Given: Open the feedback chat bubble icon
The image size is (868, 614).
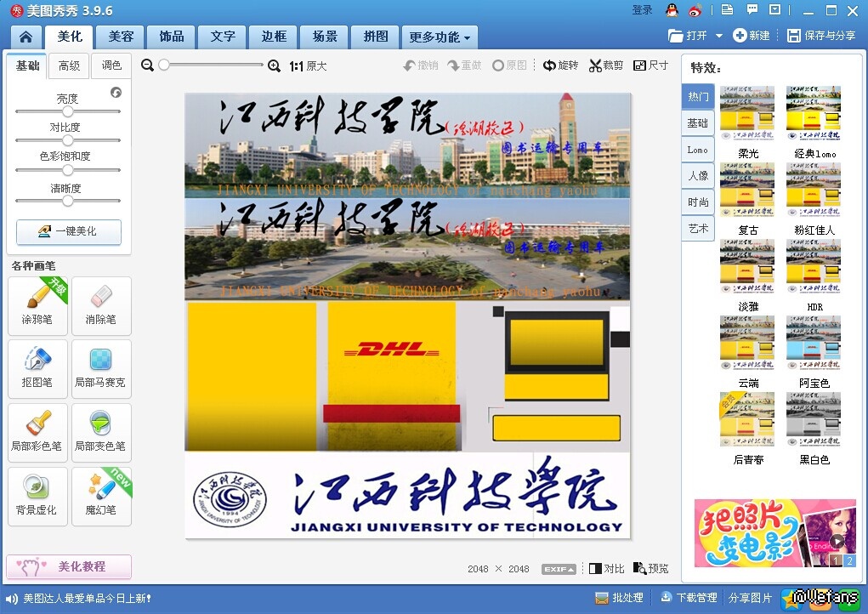Looking at the screenshot, I should 752,9.
